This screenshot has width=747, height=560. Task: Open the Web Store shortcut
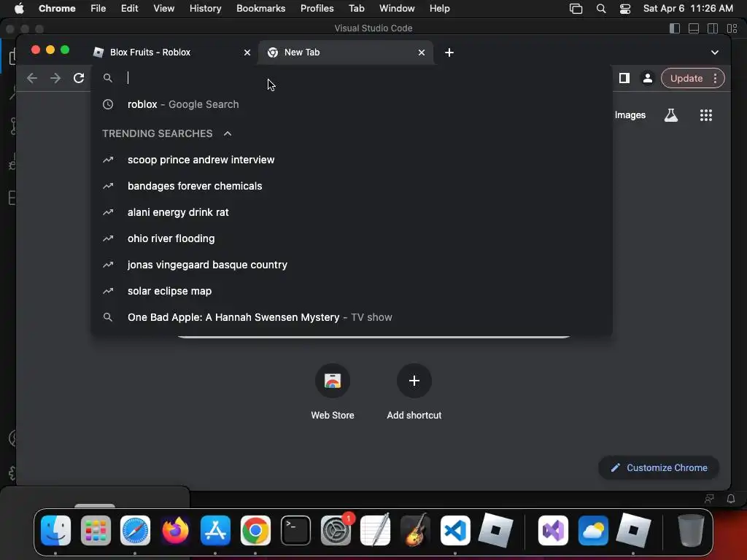(333, 392)
